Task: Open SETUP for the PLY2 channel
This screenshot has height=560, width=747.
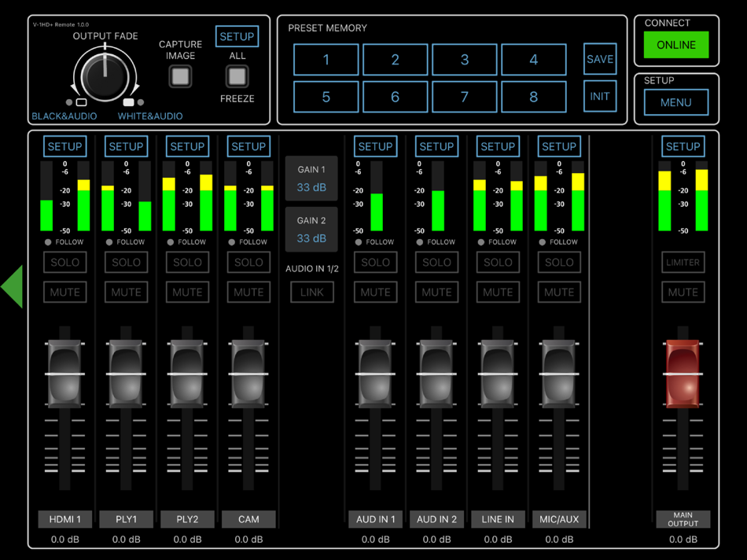Action: pos(187,146)
